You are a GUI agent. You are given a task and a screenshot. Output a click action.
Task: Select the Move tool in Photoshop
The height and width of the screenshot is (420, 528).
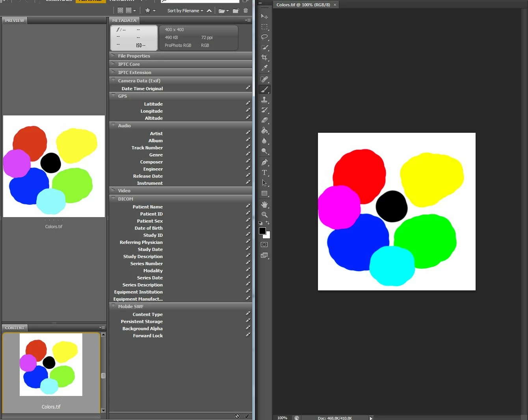(x=264, y=17)
